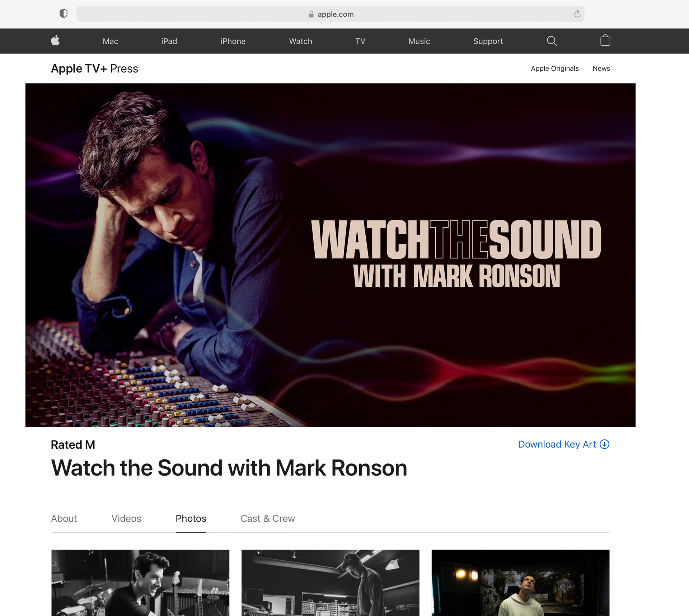This screenshot has height=616, width=689.
Task: Click the apple.com address bar field
Action: coord(330,14)
